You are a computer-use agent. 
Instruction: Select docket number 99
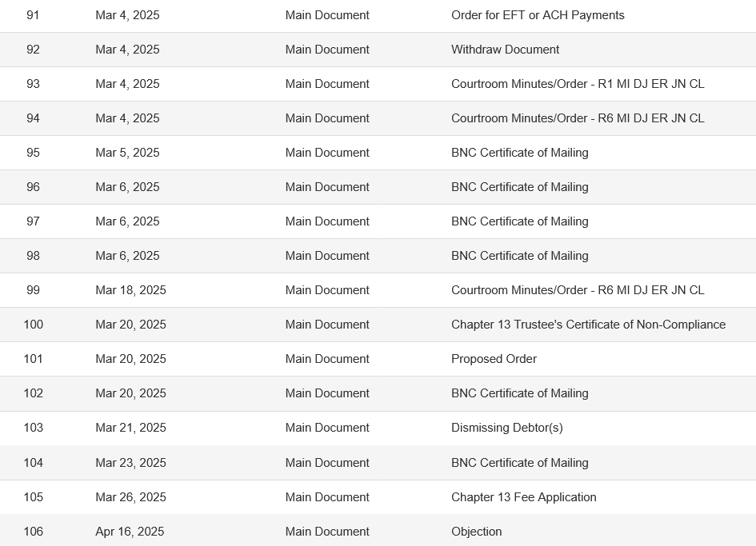(x=34, y=290)
